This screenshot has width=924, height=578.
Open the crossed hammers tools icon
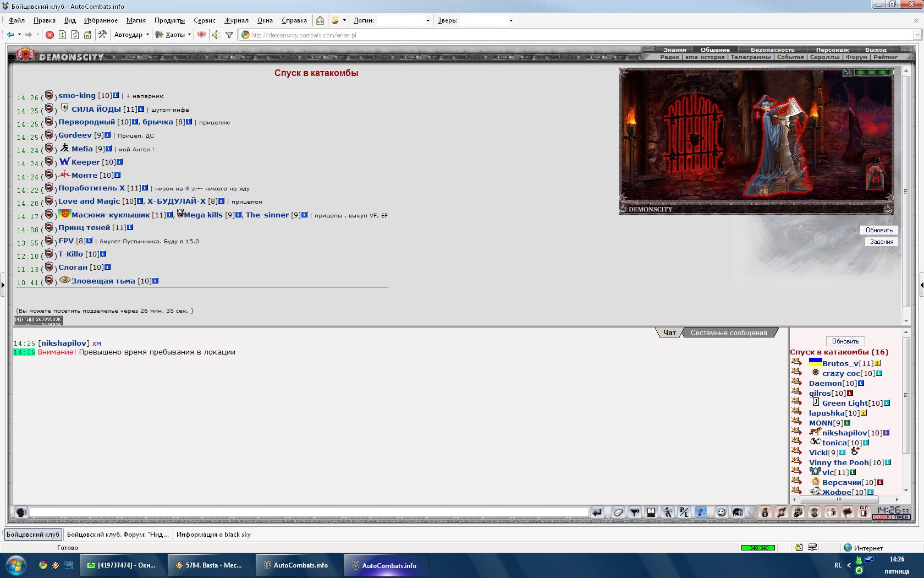point(102,35)
